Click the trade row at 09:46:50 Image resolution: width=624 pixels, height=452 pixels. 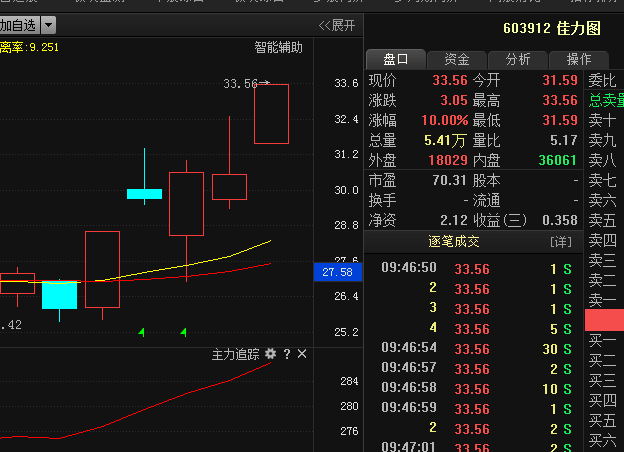pos(476,269)
